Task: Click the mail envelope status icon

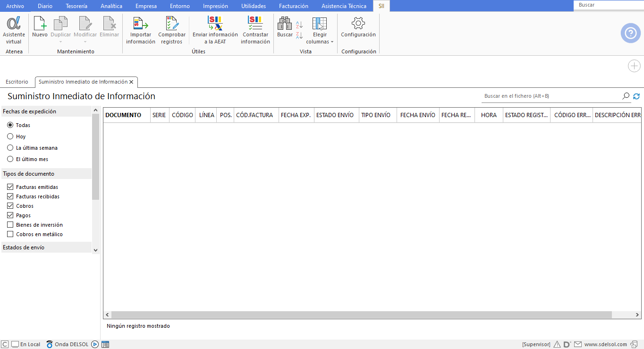Action: click(x=578, y=344)
